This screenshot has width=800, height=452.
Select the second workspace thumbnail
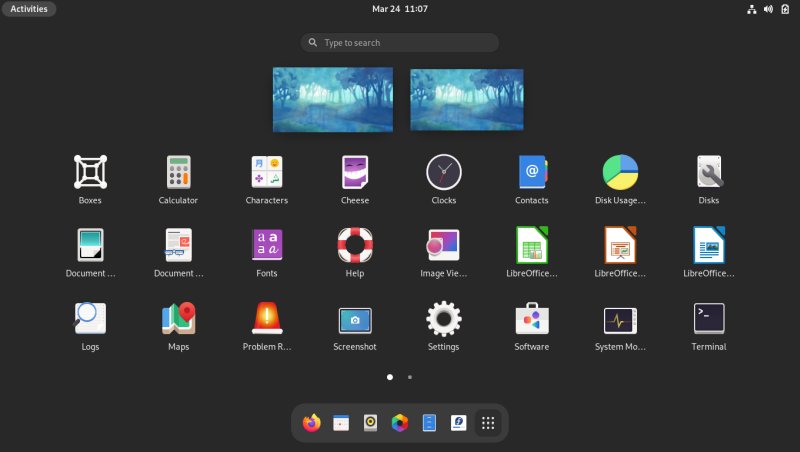click(x=467, y=99)
